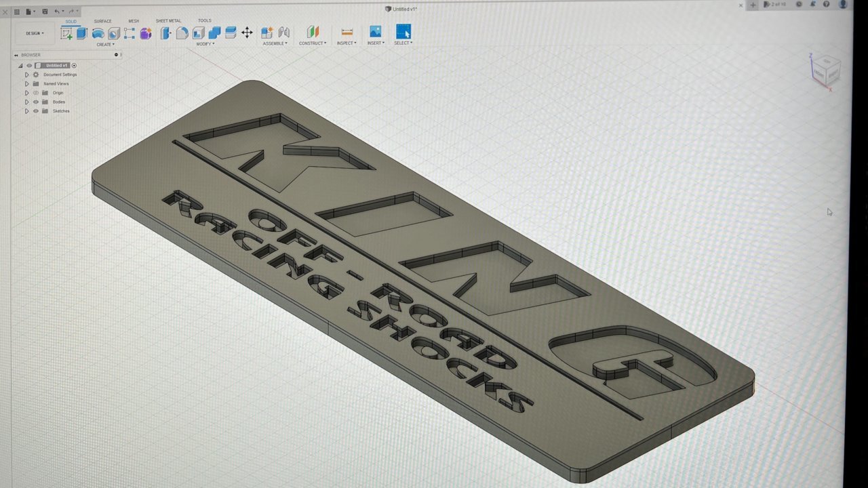
Task: Save the document with the Save icon
Action: click(x=45, y=12)
